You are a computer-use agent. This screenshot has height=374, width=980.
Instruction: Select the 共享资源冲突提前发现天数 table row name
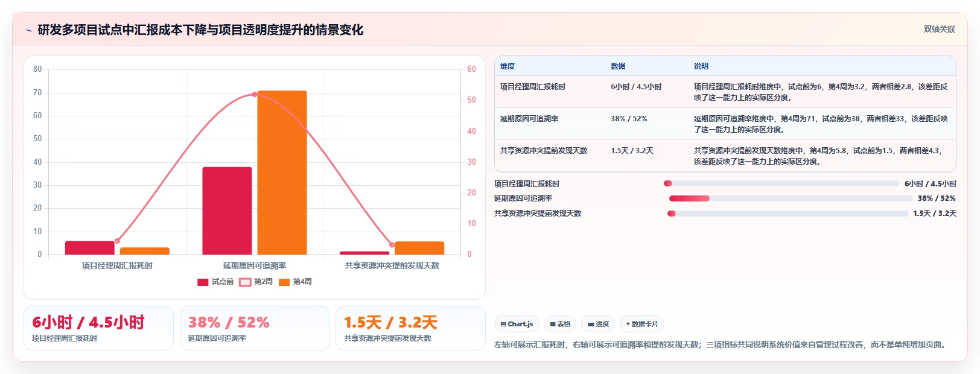pos(544,151)
